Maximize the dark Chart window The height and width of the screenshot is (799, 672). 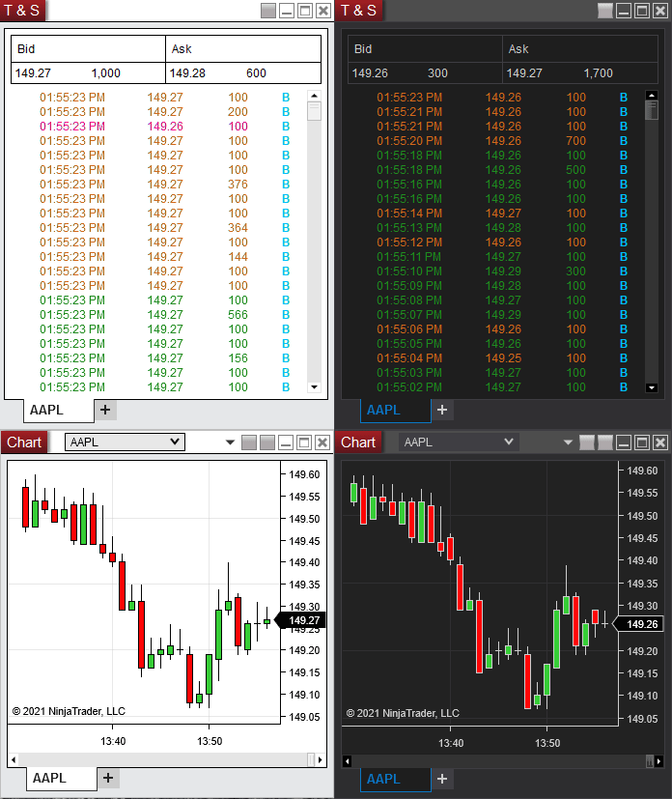[642, 442]
